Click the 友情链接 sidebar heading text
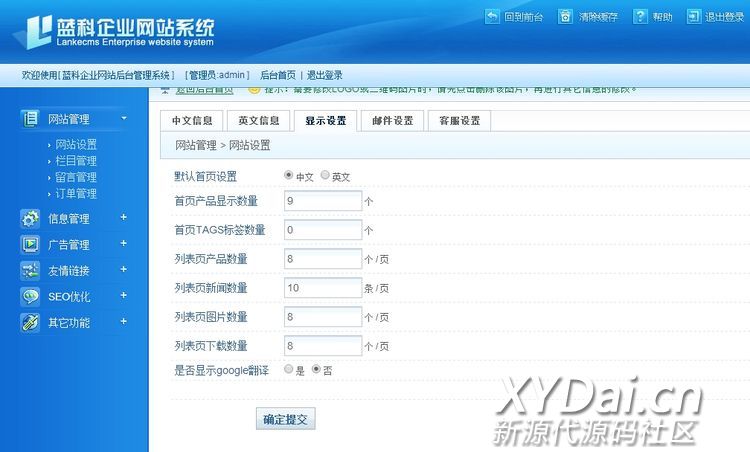Image resolution: width=750 pixels, height=452 pixels. tap(68, 271)
